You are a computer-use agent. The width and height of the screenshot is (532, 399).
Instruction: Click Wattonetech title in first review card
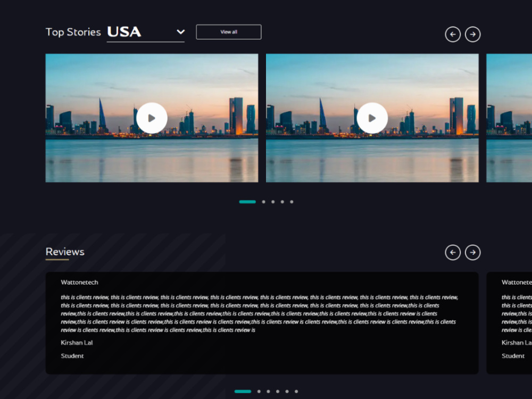click(79, 282)
